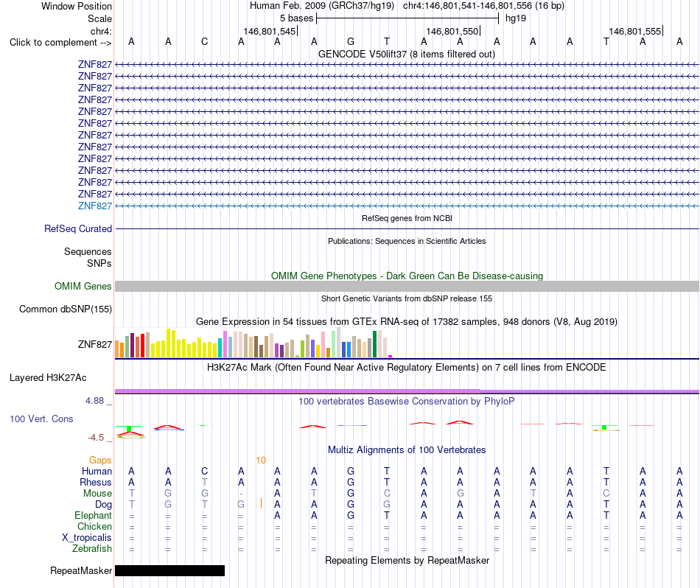Open the H3K27Ac Mark track title
The image size is (700, 588).
406,368
